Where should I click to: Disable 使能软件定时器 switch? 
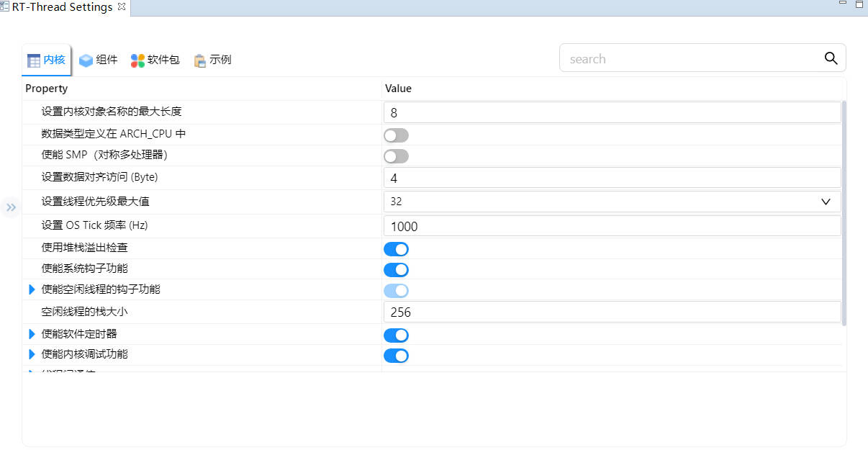(396, 335)
